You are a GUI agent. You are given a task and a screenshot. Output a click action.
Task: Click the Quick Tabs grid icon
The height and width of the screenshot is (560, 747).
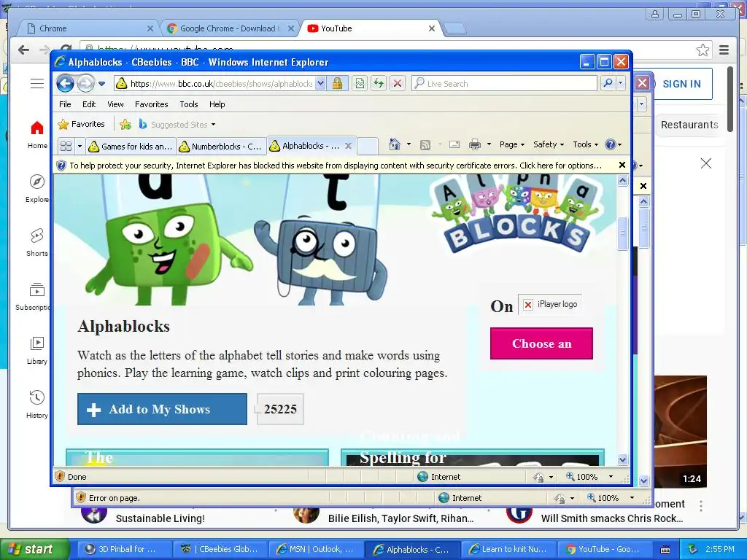(x=66, y=146)
